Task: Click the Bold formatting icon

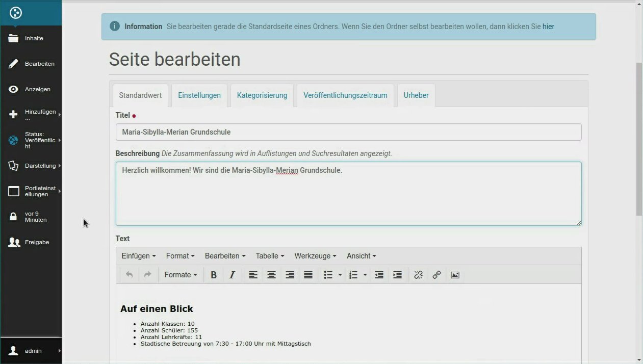Action: [214, 275]
